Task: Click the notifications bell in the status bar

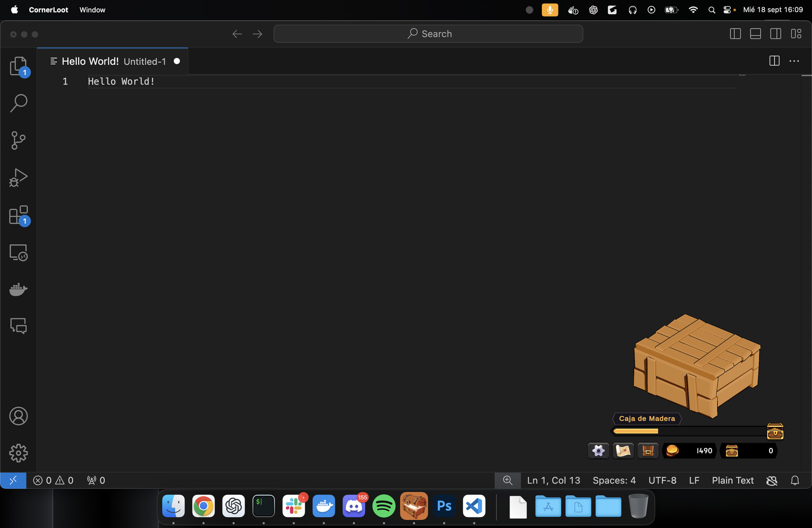Action: (795, 480)
